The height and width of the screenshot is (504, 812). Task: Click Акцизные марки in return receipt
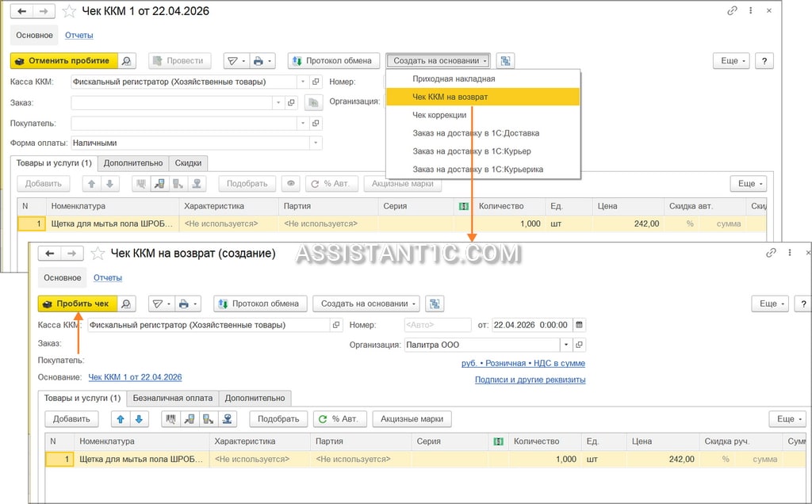412,419
